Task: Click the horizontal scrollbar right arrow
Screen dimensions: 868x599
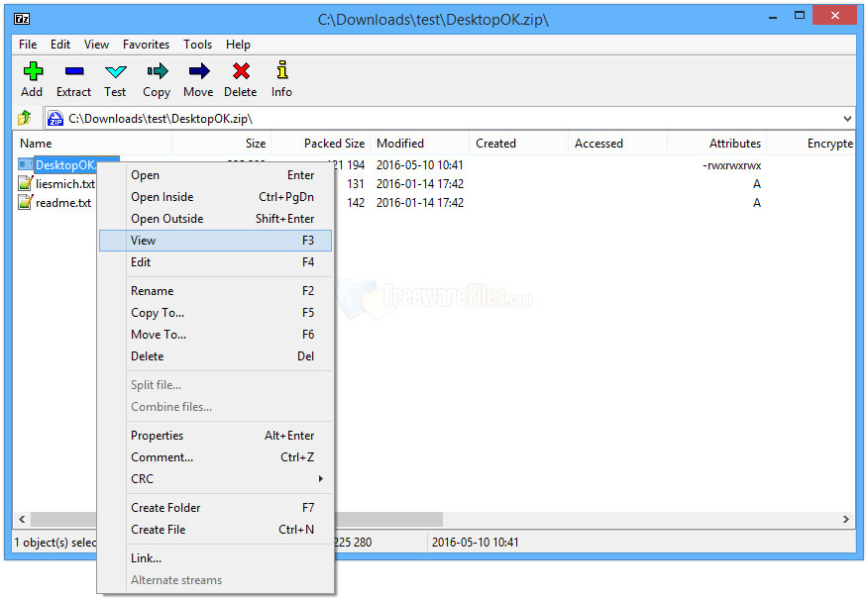Action: [846, 519]
